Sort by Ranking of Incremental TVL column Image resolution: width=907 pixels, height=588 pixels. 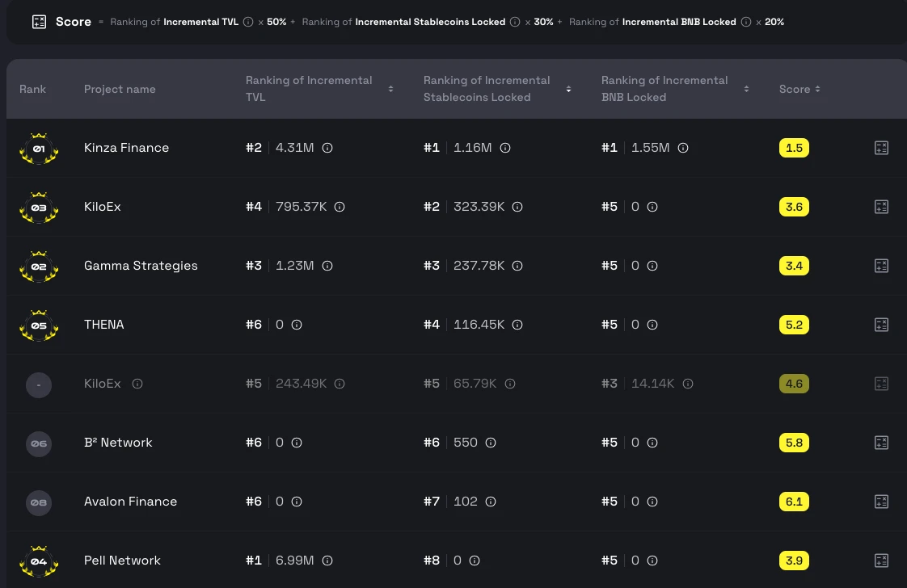point(390,89)
